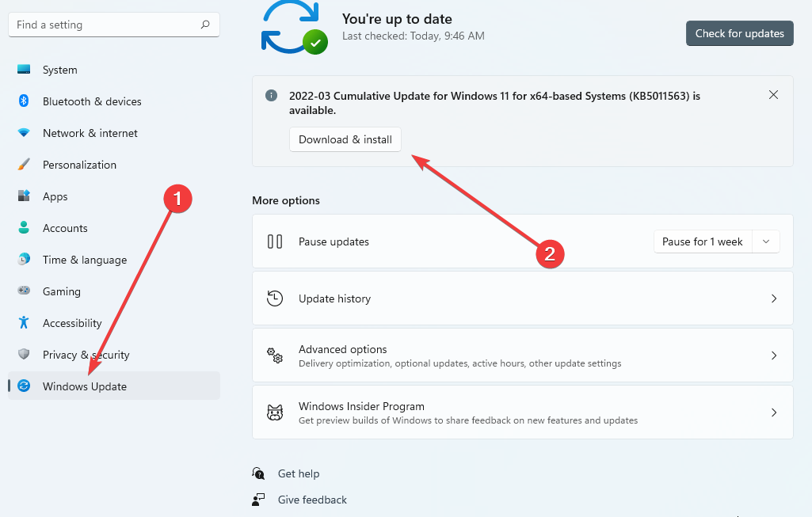Select Personalization in sidebar
The height and width of the screenshot is (517, 812).
pyautogui.click(x=114, y=165)
